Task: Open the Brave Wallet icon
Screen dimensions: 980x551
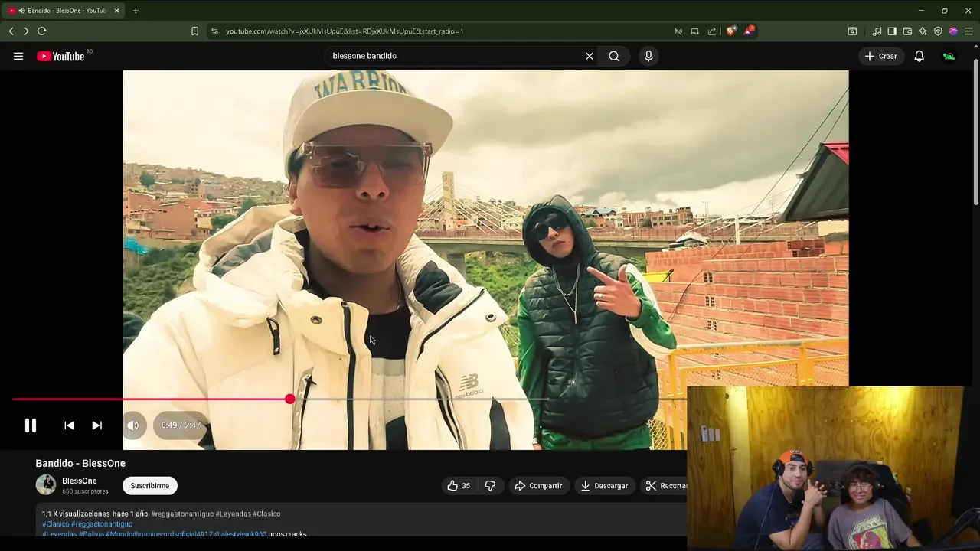Action: click(908, 31)
